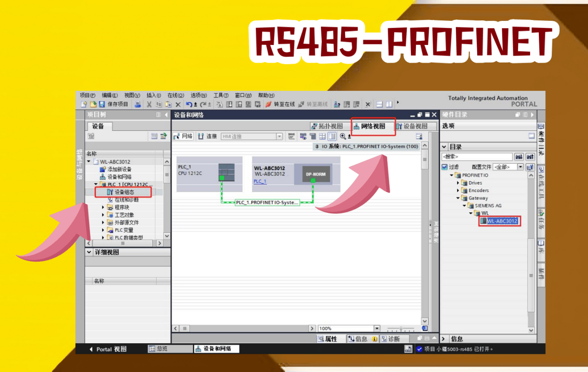
Task: Click the DP-NORM module of WL-ABC3012
Action: [317, 174]
